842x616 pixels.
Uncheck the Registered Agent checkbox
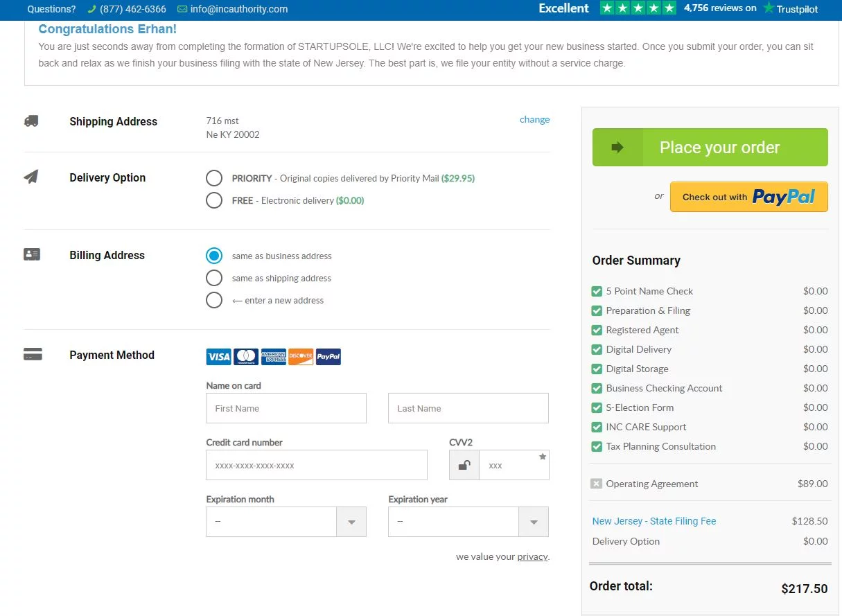pyautogui.click(x=597, y=330)
